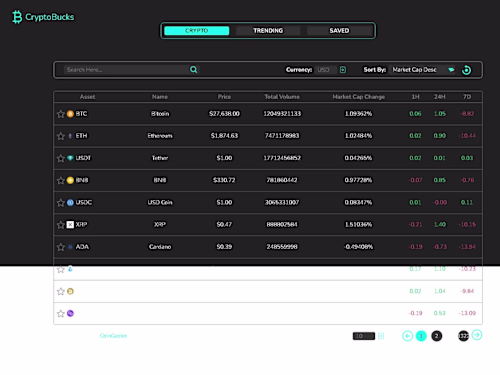Click the blue droplet coin icon

70,269
